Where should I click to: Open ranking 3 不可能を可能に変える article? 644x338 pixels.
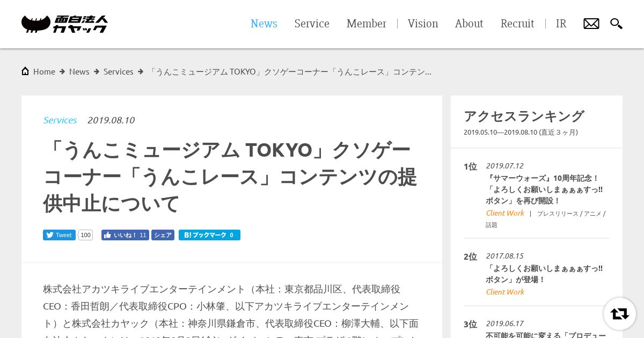(546, 335)
